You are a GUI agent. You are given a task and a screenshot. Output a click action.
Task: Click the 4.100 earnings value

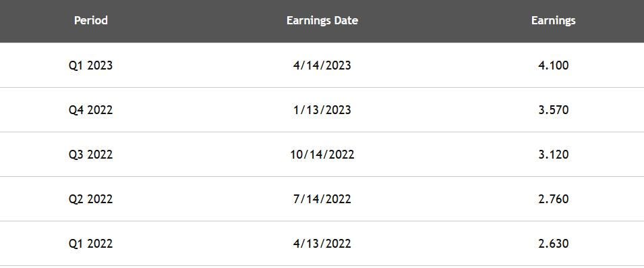[x=553, y=65]
